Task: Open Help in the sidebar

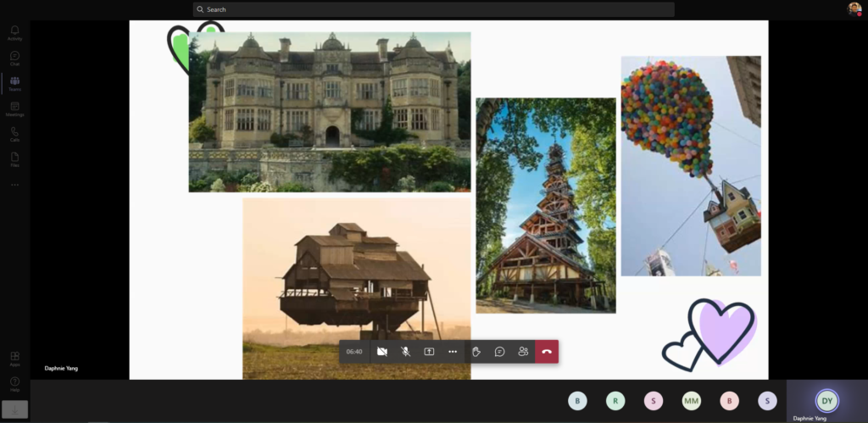Action: pos(15,385)
